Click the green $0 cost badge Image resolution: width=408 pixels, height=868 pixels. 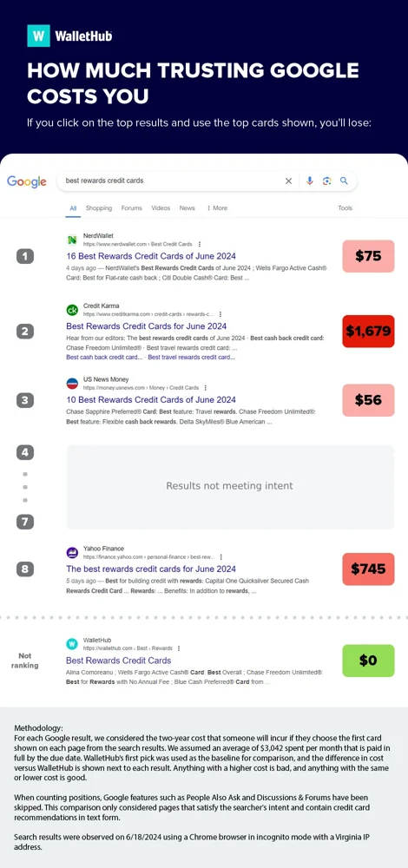click(x=368, y=661)
